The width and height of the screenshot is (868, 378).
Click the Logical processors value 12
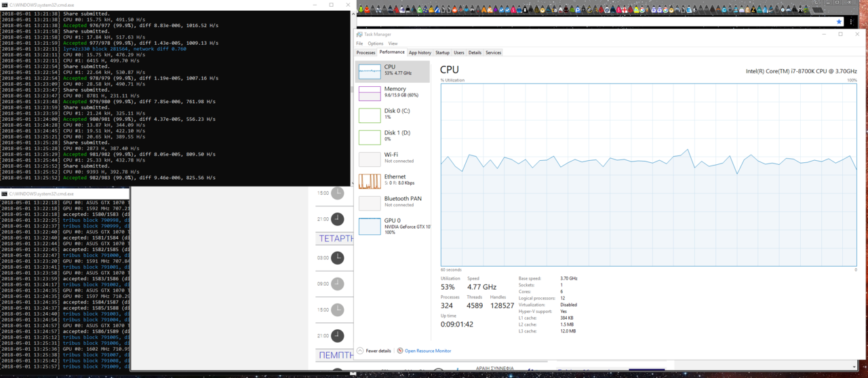click(563, 298)
